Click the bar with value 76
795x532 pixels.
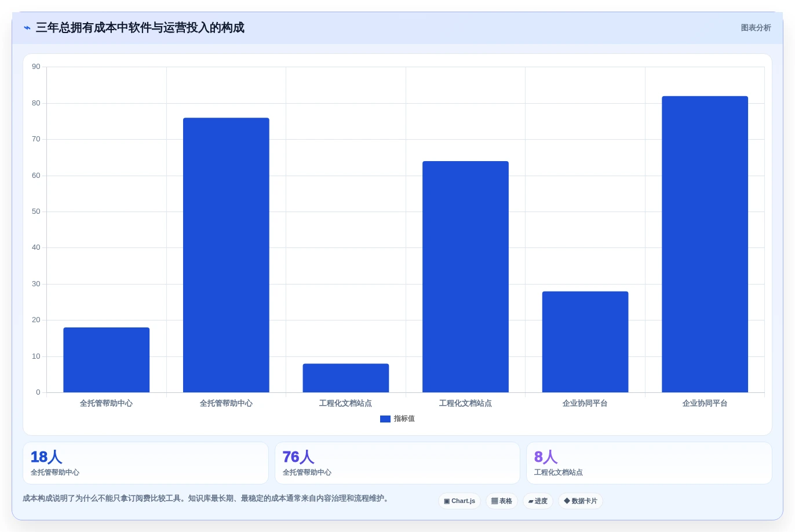(x=226, y=255)
